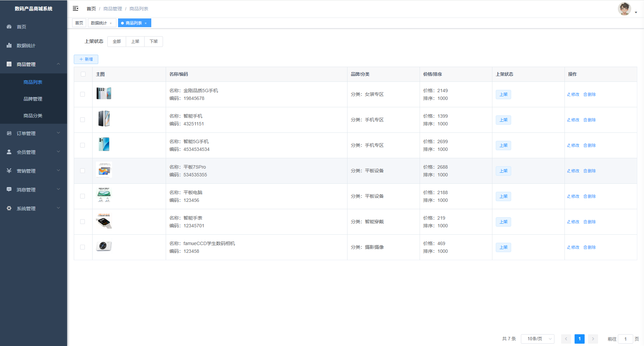Check the select-all checkbox in table header
This screenshot has width=644, height=346.
coord(83,74)
